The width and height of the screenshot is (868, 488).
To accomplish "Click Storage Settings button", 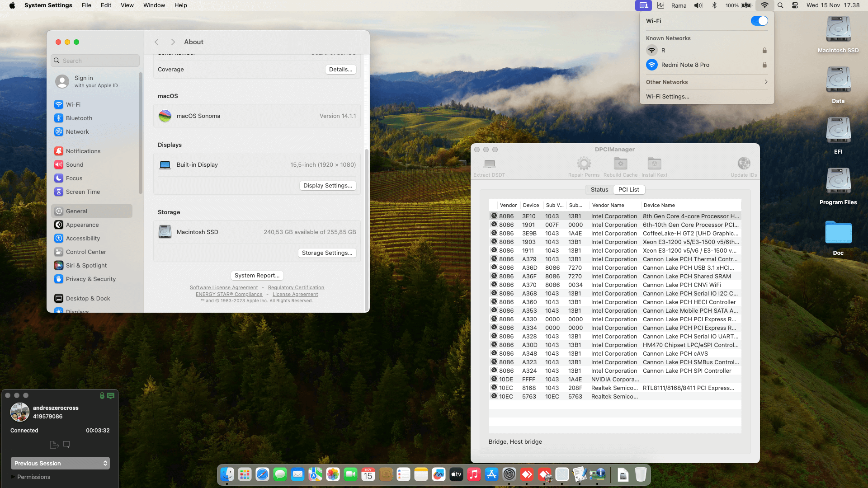I will tap(327, 253).
